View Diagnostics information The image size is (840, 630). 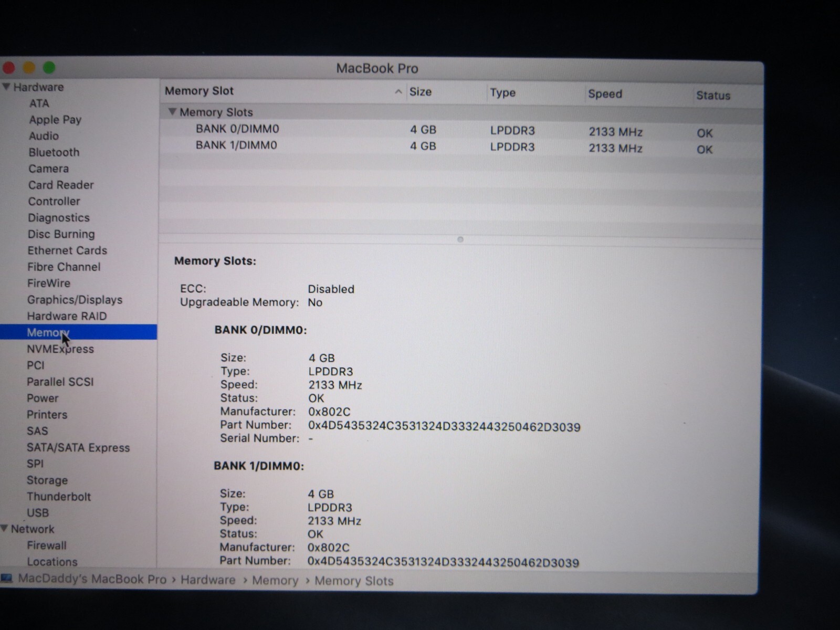[59, 217]
